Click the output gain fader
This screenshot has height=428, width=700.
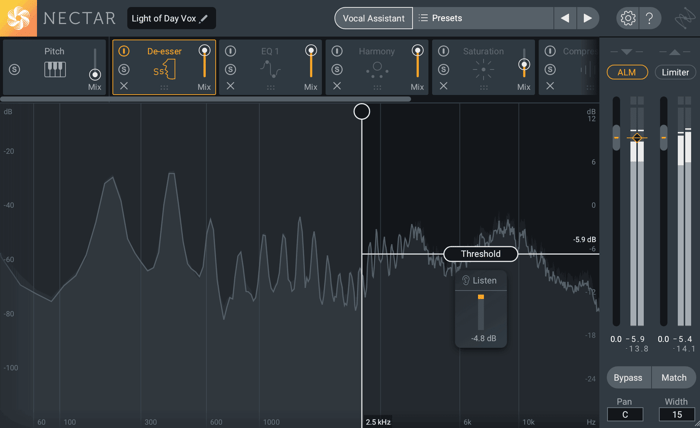click(x=664, y=137)
